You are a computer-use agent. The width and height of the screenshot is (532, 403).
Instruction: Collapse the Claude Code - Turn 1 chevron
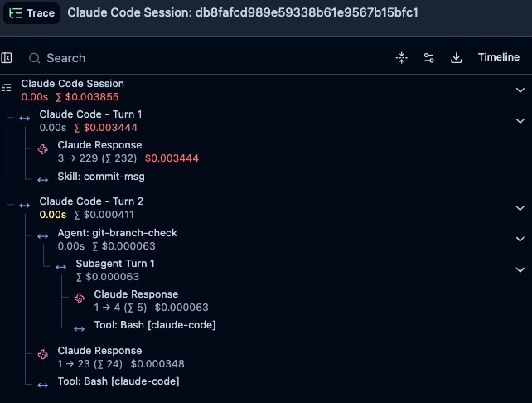click(520, 121)
